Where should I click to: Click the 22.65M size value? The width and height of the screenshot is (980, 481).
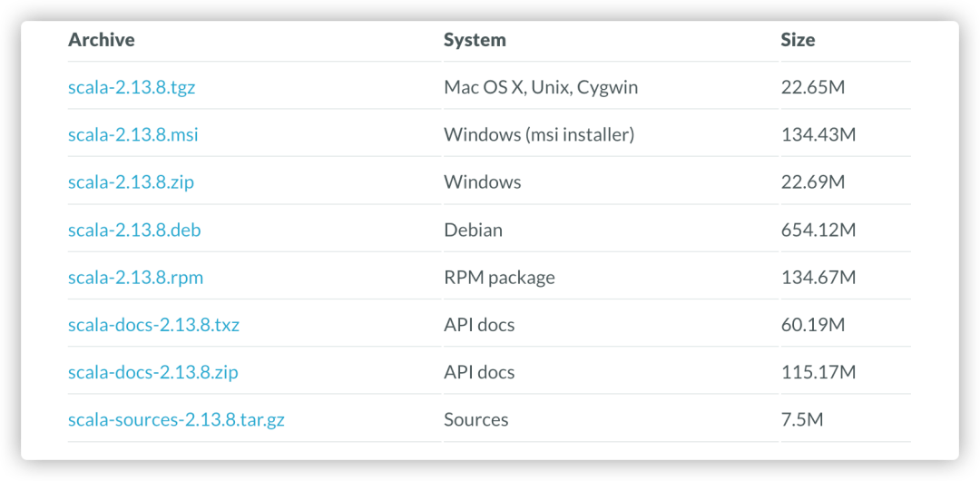[813, 87]
